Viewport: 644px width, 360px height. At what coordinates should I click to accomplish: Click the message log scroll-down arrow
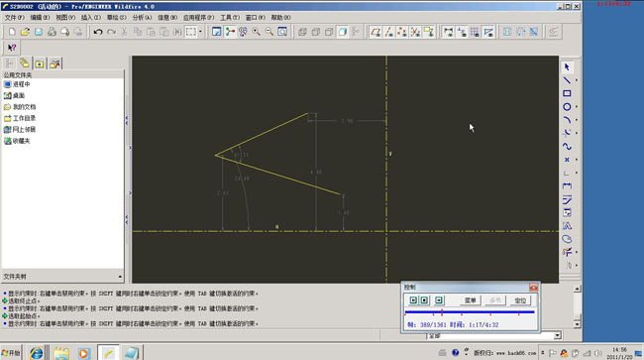pyautogui.click(x=577, y=324)
